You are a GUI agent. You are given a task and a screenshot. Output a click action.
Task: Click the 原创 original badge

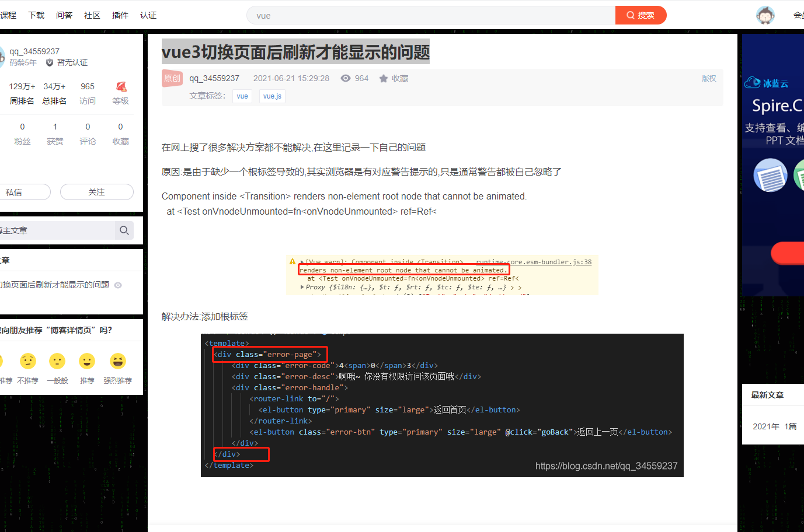coord(172,78)
